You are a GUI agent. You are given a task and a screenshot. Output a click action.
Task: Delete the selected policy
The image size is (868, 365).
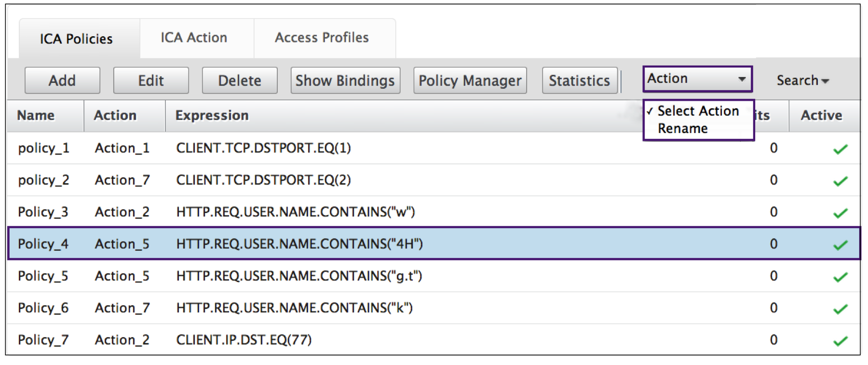pyautogui.click(x=239, y=81)
